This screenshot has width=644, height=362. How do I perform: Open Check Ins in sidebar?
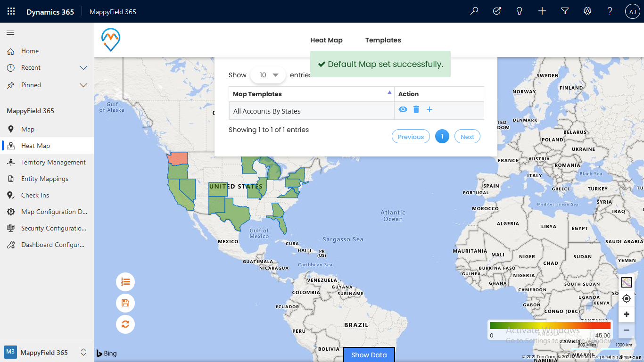coord(47,195)
